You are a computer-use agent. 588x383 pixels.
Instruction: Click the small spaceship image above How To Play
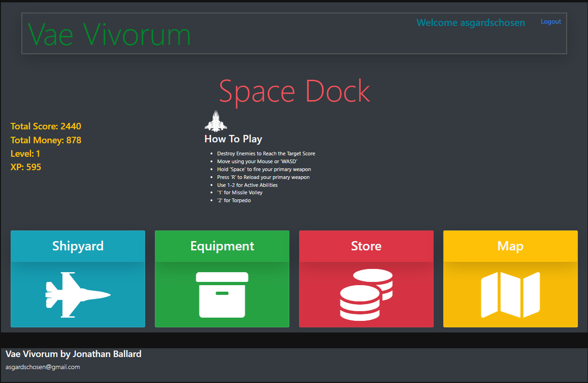pyautogui.click(x=216, y=121)
